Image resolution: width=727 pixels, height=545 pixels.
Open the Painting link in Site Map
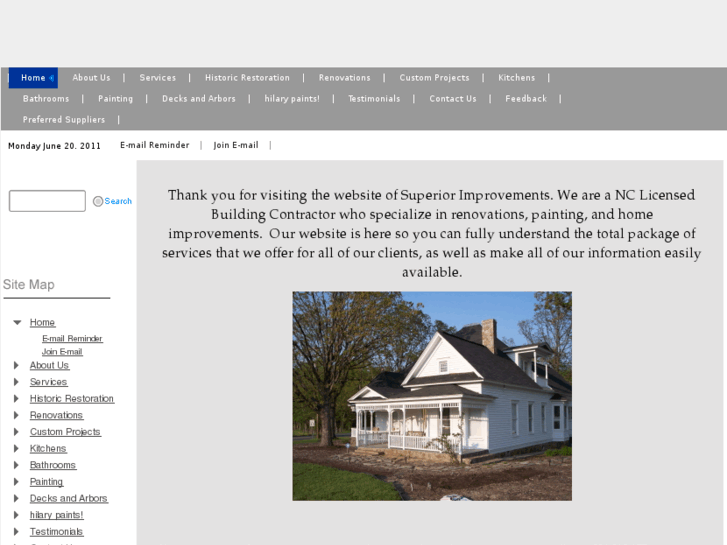click(x=46, y=482)
